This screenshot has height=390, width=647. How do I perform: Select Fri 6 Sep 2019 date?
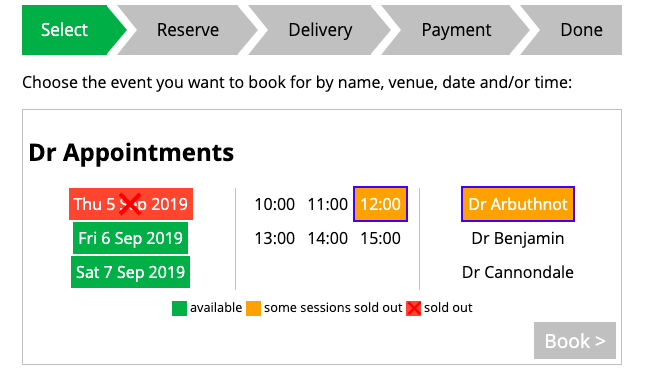coord(130,238)
